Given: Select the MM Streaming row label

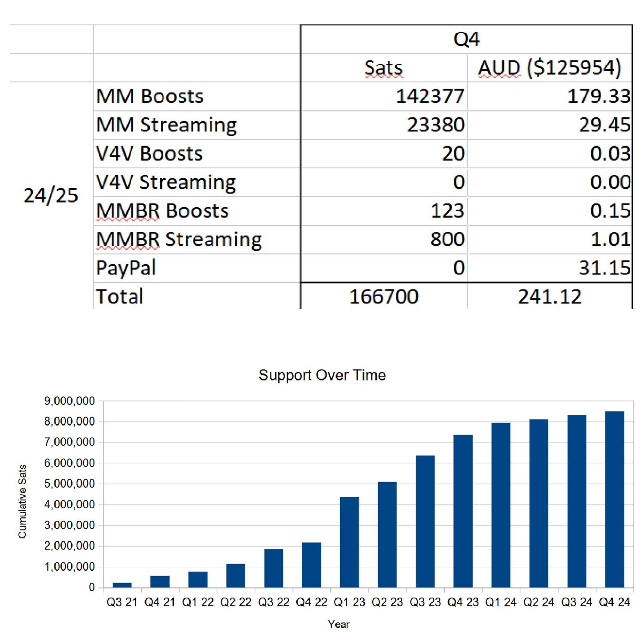Looking at the screenshot, I should 197,125.
